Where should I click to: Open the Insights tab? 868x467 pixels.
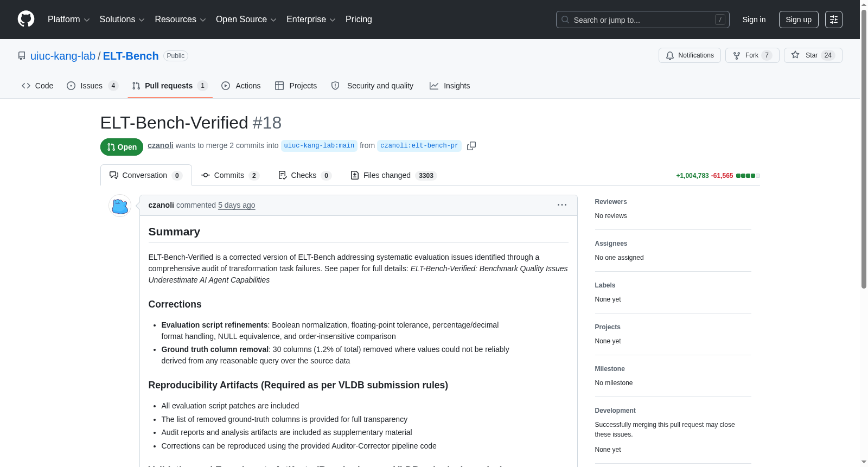tap(450, 86)
